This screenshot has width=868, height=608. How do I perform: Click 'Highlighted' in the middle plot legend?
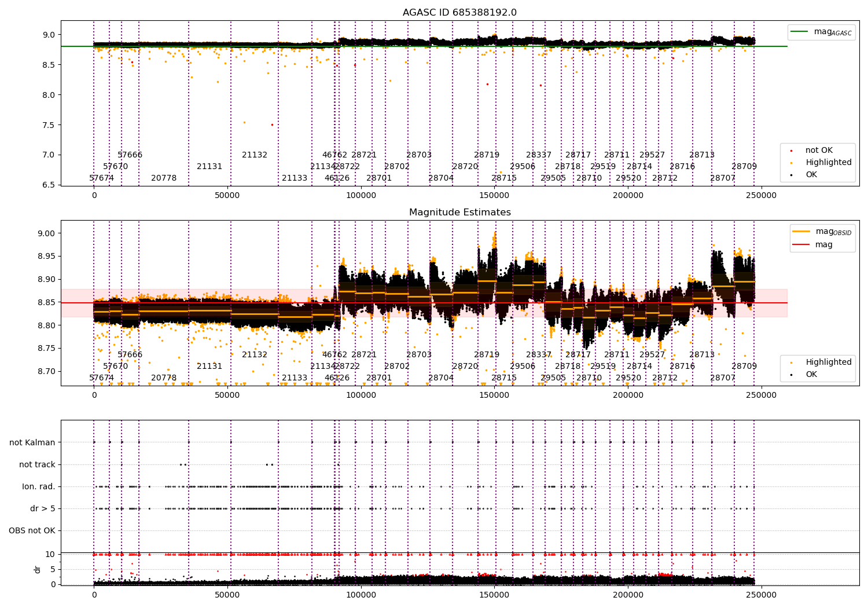click(829, 362)
